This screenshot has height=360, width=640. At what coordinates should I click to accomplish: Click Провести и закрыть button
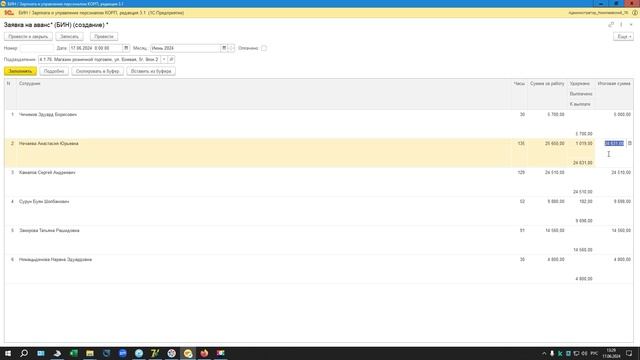point(28,37)
